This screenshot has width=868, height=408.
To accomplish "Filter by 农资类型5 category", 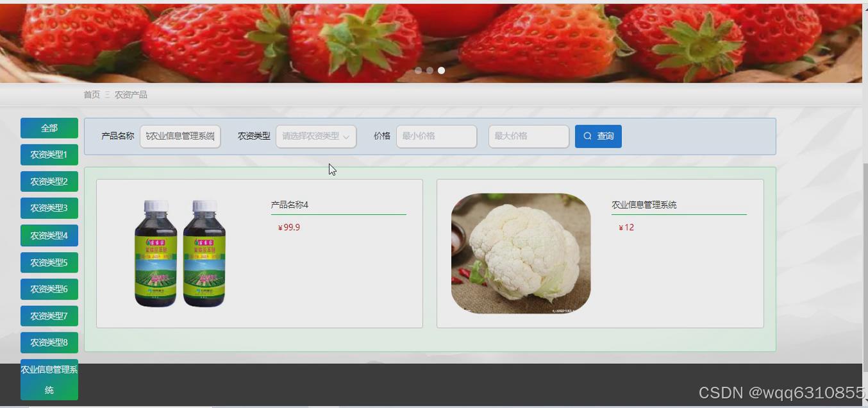I will pos(49,262).
